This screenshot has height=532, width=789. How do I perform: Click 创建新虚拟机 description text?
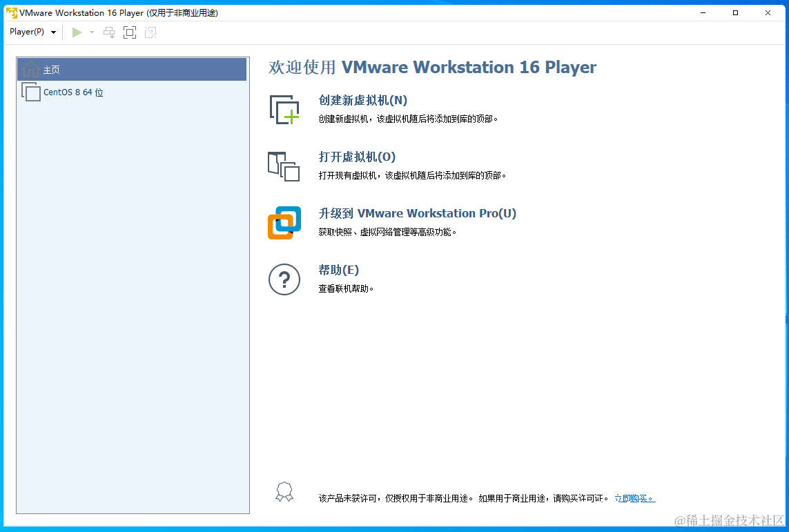pyautogui.click(x=408, y=119)
